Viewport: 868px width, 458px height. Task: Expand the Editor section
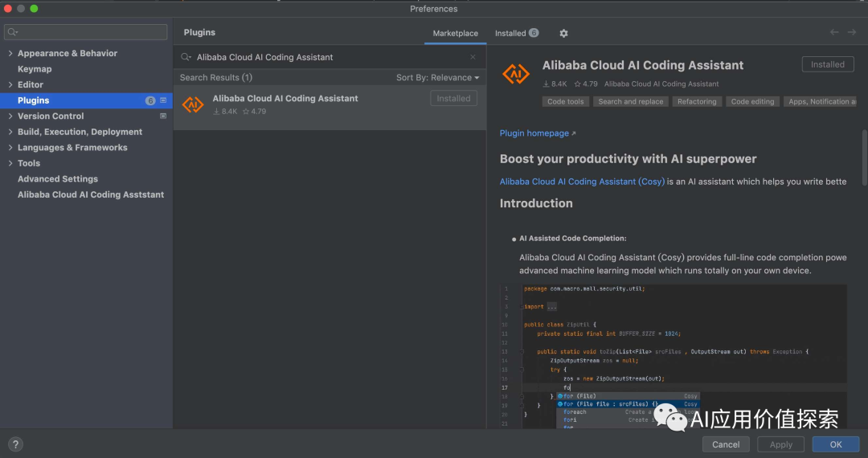(x=10, y=84)
